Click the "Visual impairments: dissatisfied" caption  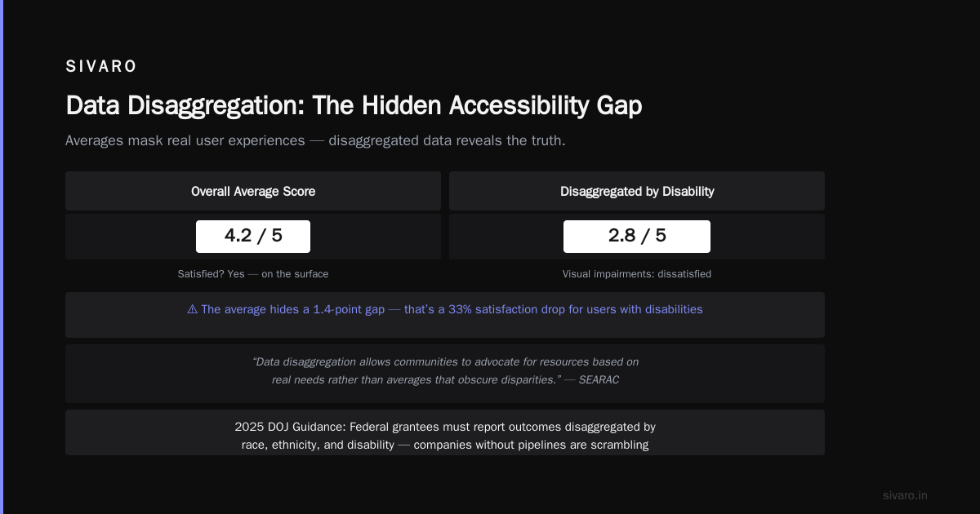(x=637, y=274)
